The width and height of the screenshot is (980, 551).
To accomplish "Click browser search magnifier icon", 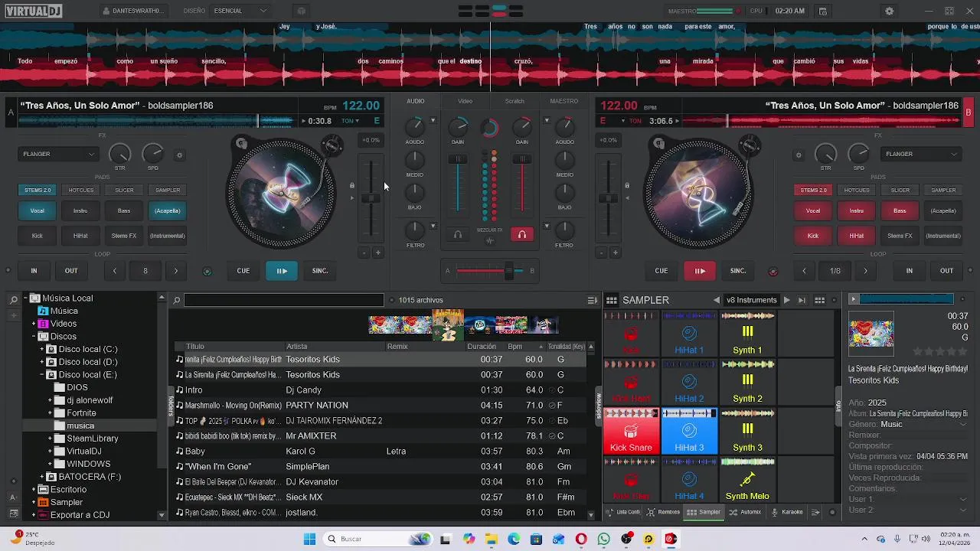I will (177, 301).
